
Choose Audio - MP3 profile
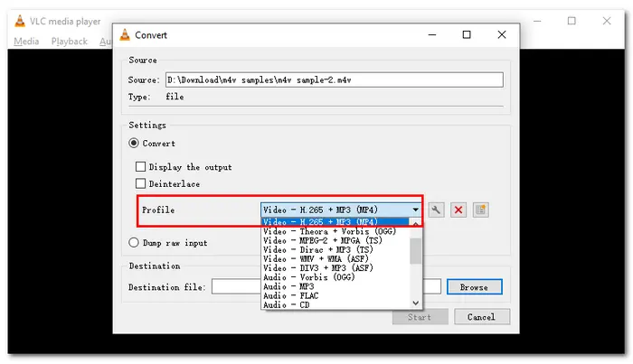[335, 286]
